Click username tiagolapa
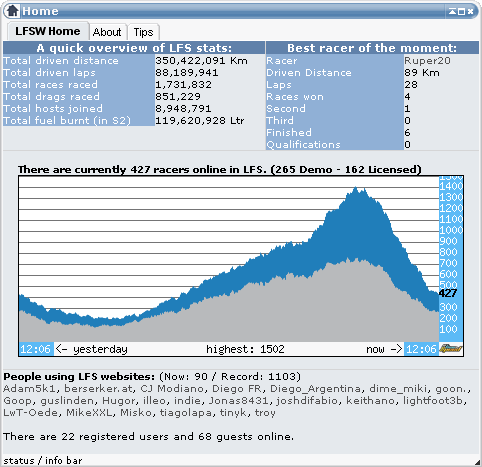Image resolution: width=482 pixels, height=467 pixels. (x=185, y=413)
